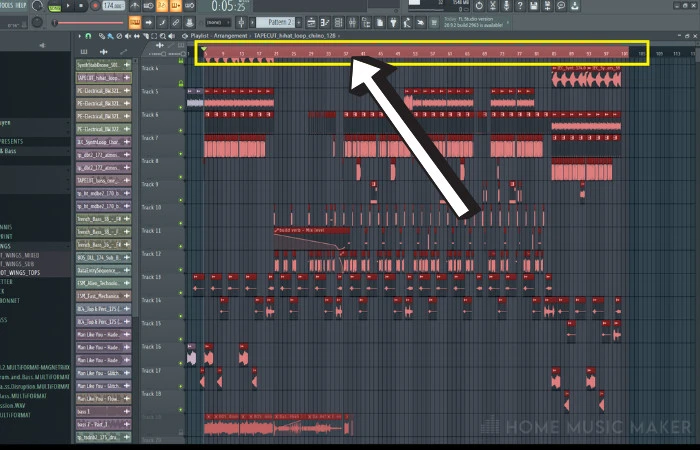Click Arrangement in playlist breadcrumb
Screen dimensions: 700x450
pyautogui.click(x=230, y=36)
